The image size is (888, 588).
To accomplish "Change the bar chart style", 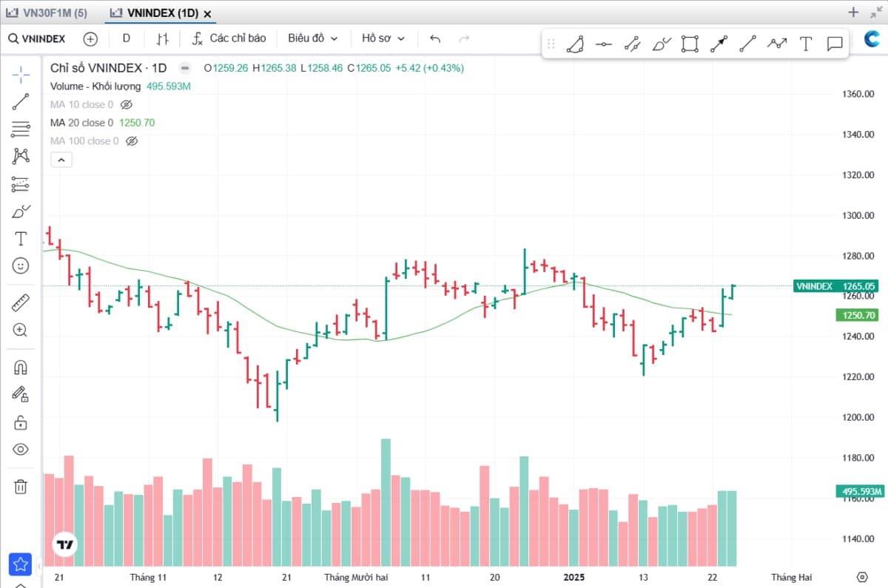I will (x=163, y=38).
